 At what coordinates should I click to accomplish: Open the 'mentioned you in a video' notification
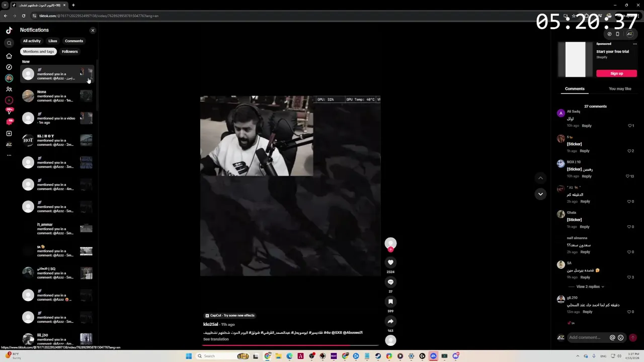pyautogui.click(x=57, y=118)
